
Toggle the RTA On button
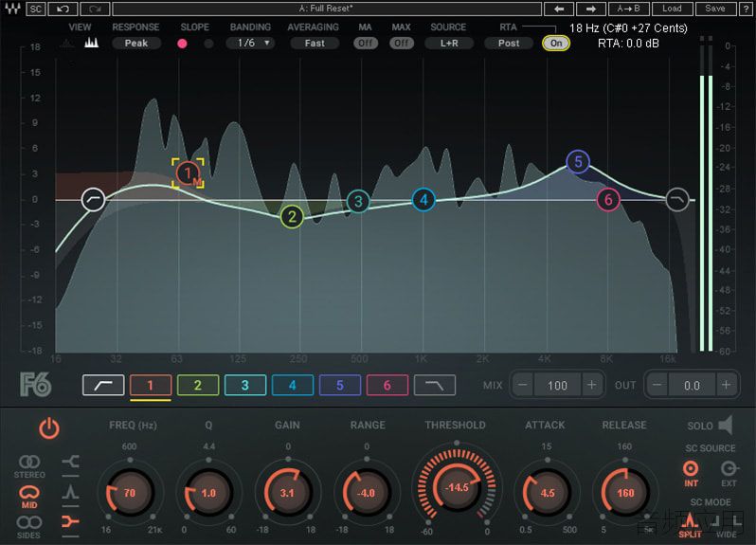pyautogui.click(x=556, y=44)
